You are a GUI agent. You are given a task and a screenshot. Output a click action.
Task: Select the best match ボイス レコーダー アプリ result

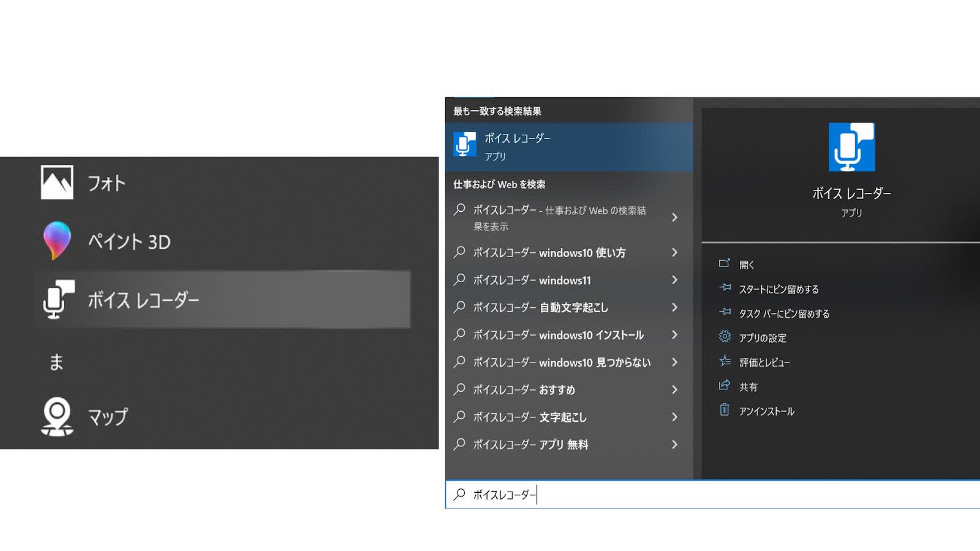pyautogui.click(x=569, y=147)
